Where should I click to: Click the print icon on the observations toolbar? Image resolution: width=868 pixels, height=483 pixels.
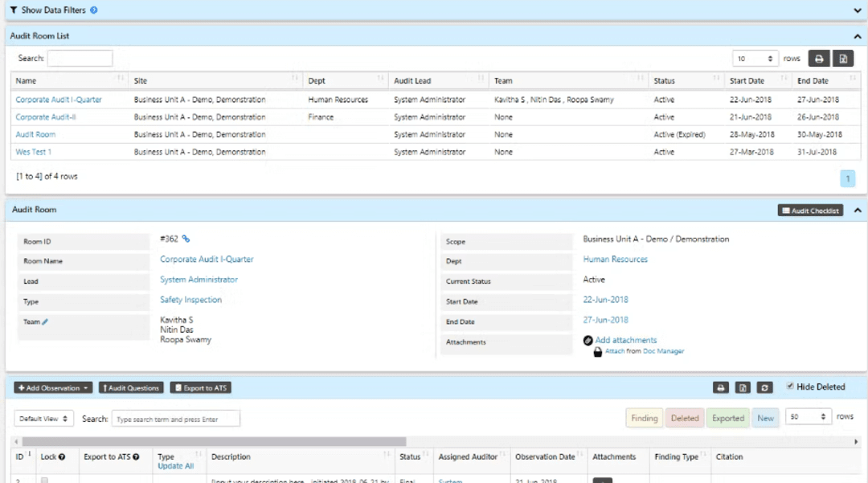pos(721,387)
